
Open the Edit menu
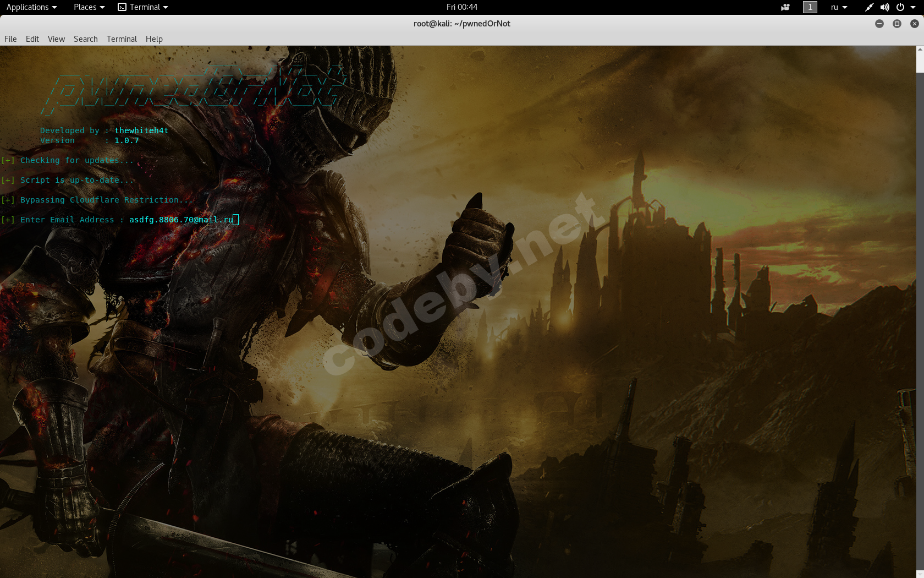(32, 39)
